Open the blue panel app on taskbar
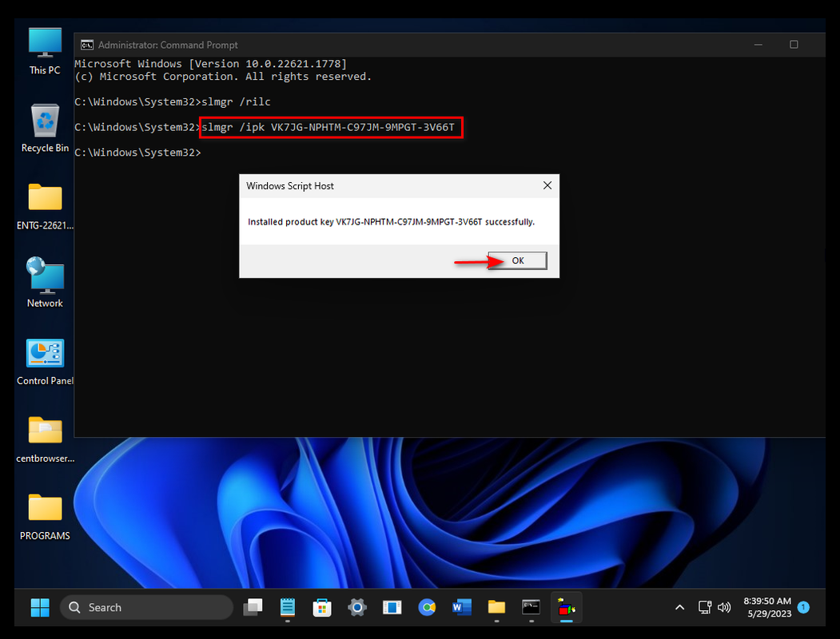The width and height of the screenshot is (840, 639). point(392,607)
